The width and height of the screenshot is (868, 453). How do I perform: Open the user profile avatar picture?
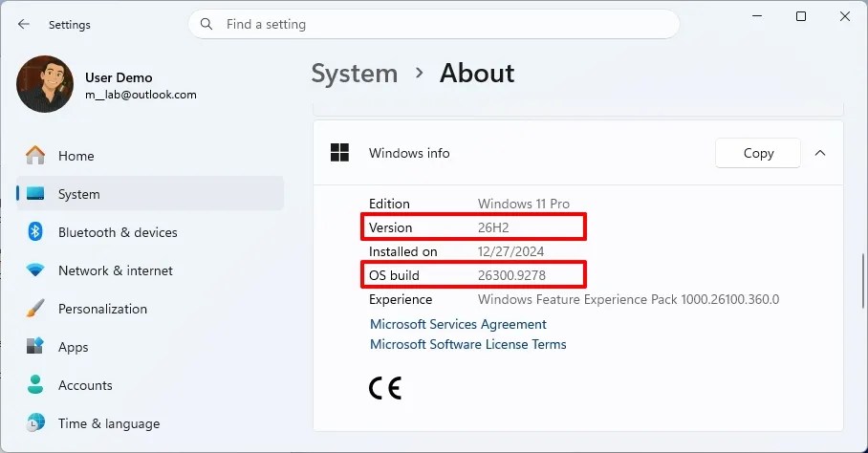[x=45, y=84]
